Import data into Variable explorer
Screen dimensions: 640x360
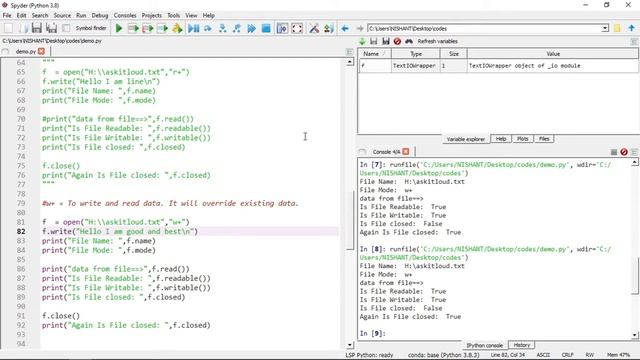click(x=362, y=41)
